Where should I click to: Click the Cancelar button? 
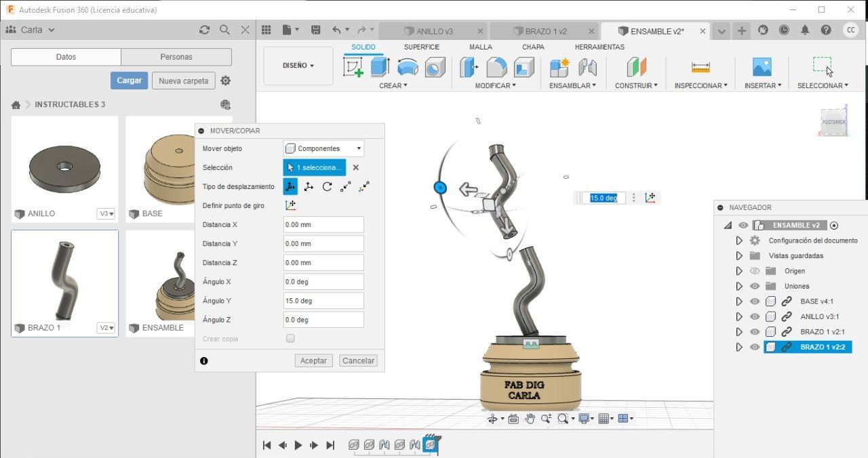pyautogui.click(x=359, y=360)
